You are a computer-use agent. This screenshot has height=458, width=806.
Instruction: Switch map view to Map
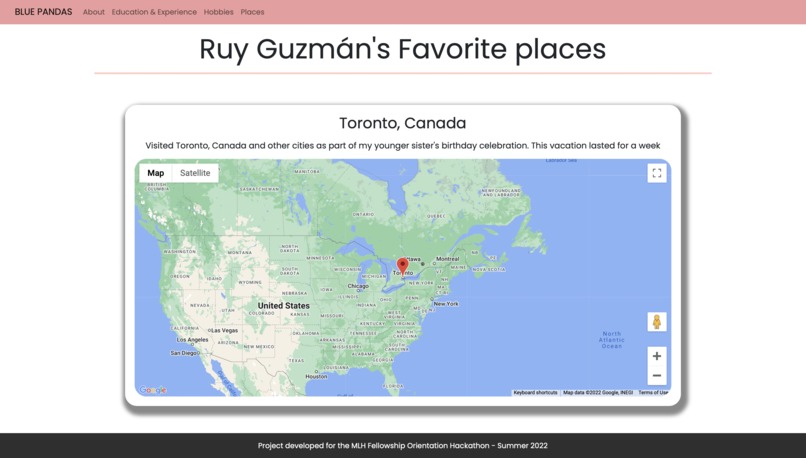pyautogui.click(x=156, y=173)
